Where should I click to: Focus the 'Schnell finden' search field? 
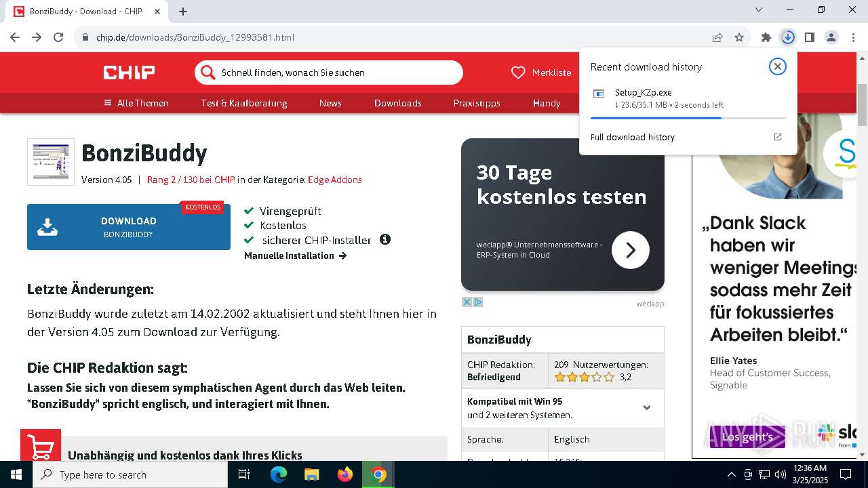click(x=329, y=73)
